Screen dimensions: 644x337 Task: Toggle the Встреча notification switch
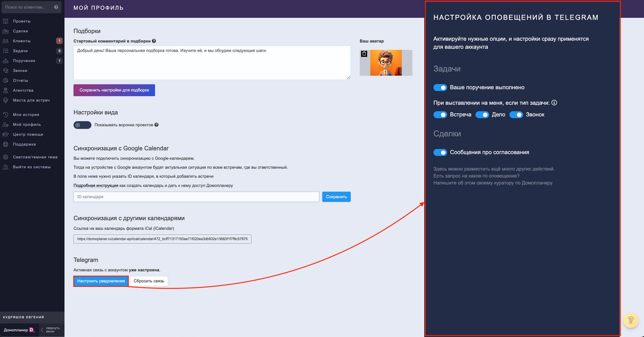(x=440, y=115)
